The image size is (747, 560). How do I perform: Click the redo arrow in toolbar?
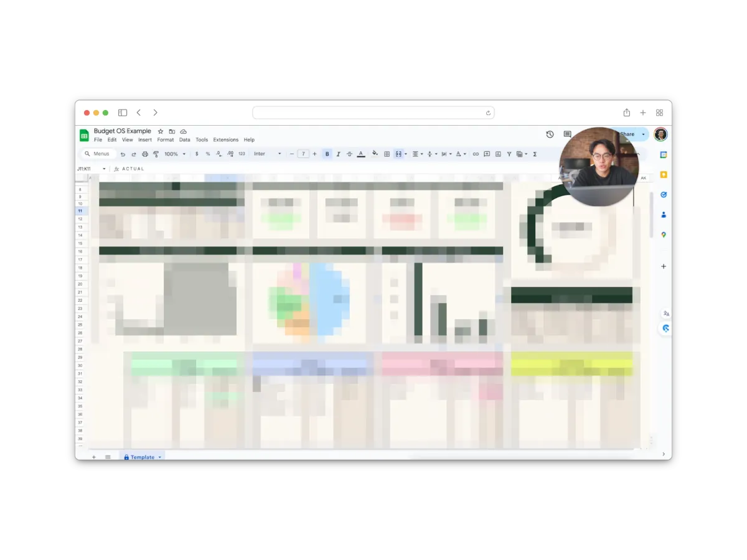pyautogui.click(x=134, y=154)
